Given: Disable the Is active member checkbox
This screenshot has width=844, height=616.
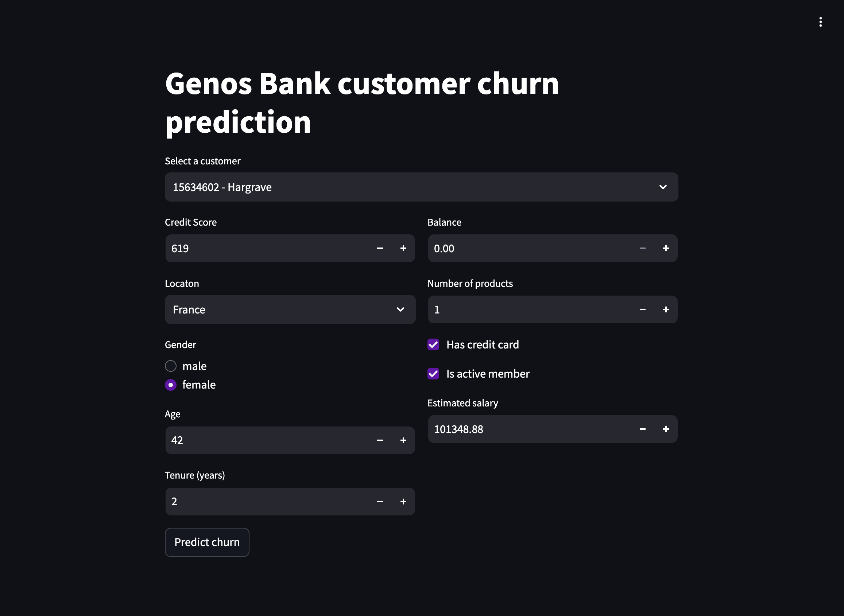Looking at the screenshot, I should 433,374.
